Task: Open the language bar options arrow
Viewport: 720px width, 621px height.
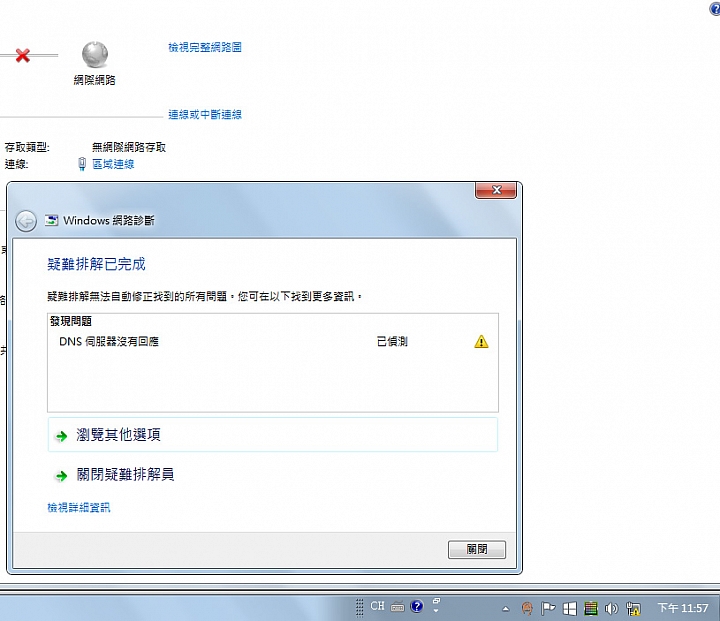Action: coord(436,611)
